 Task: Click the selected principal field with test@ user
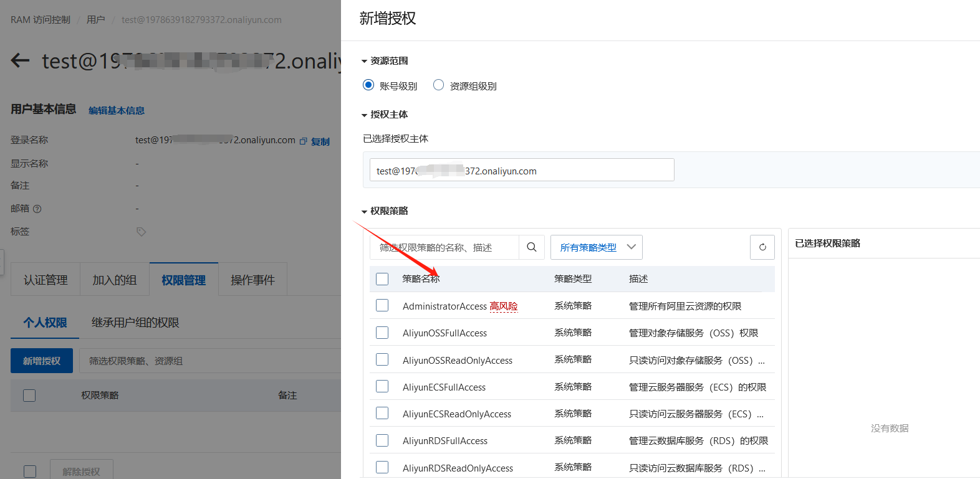coord(522,170)
